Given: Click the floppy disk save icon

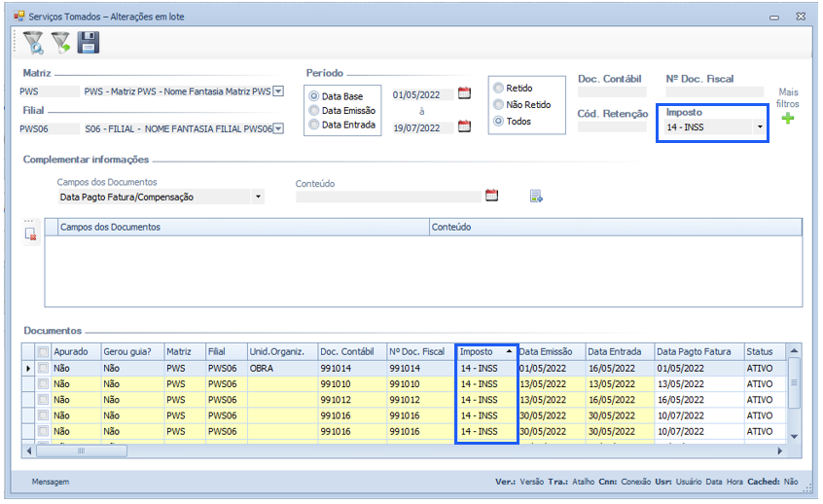Looking at the screenshot, I should tap(89, 43).
